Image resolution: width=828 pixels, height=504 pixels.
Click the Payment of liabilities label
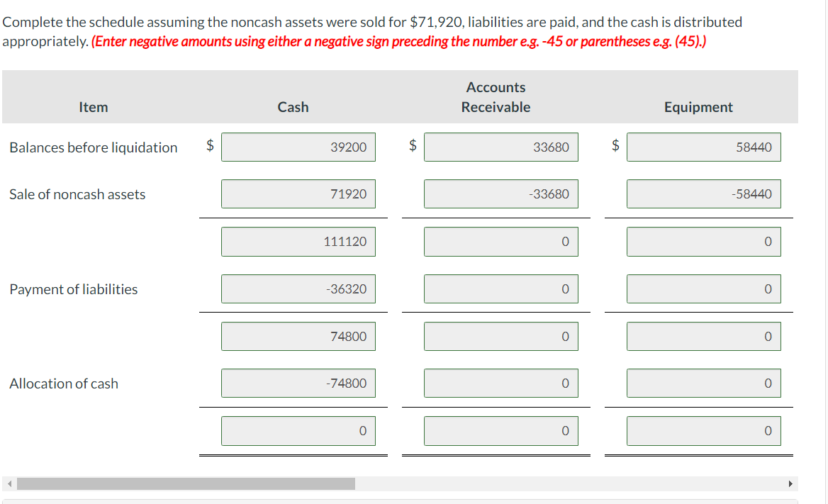74,289
